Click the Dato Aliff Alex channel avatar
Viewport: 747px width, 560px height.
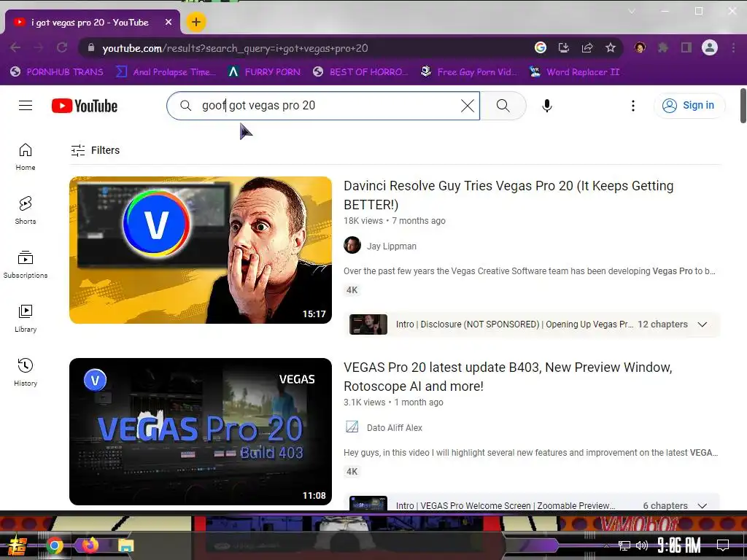click(x=352, y=427)
